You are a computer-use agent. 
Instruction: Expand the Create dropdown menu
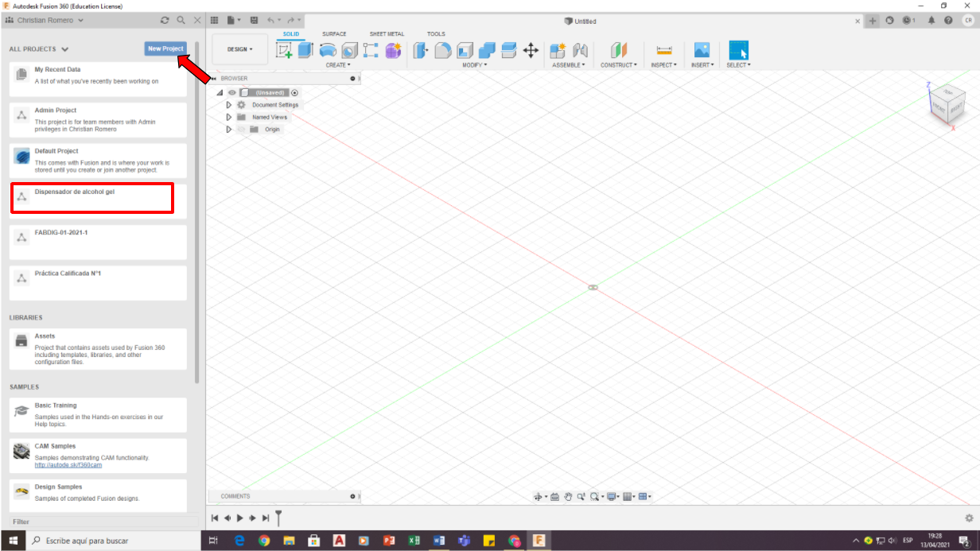[338, 65]
